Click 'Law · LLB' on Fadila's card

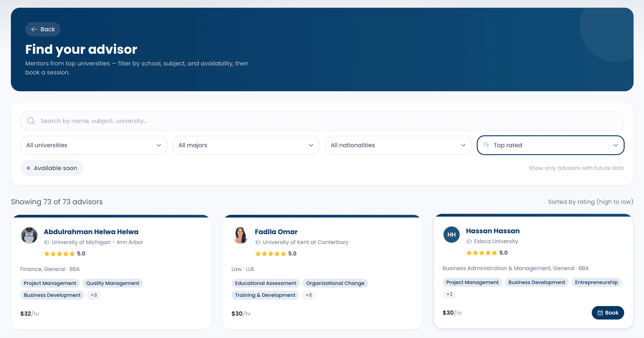(243, 269)
